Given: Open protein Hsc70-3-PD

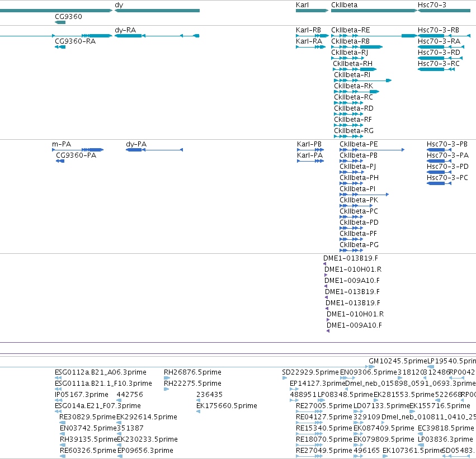Looking at the screenshot, I should tap(447, 167).
